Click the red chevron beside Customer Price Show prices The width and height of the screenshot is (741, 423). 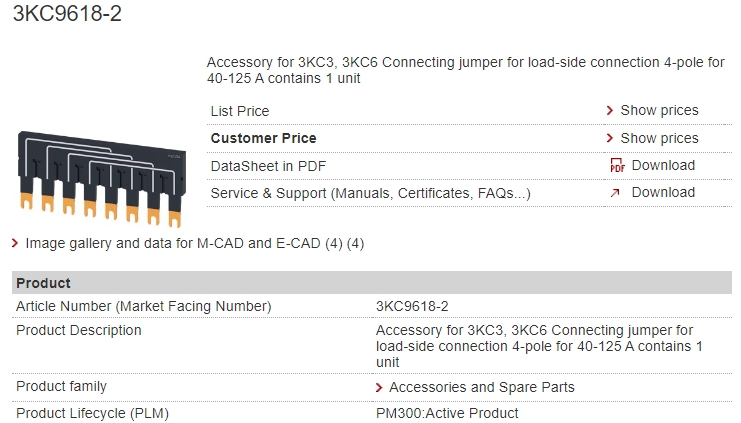610,138
